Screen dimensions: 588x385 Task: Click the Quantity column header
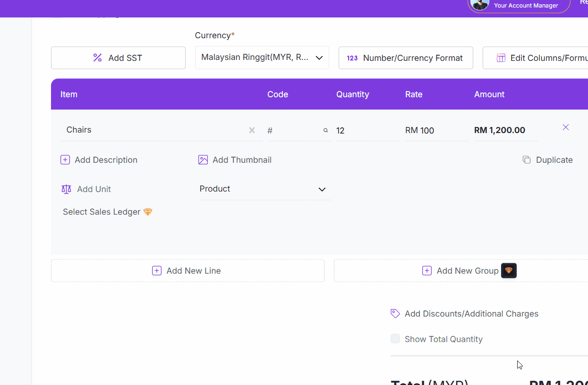click(x=353, y=94)
